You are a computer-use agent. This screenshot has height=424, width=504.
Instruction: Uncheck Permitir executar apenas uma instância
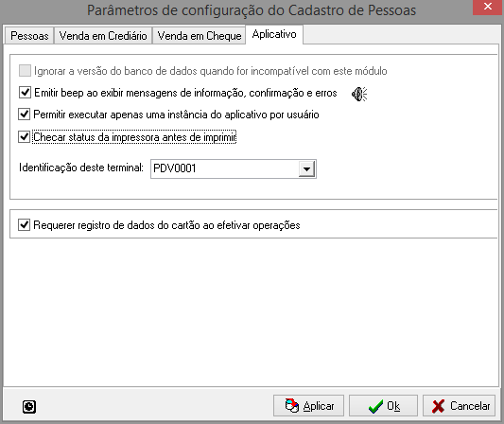point(24,115)
